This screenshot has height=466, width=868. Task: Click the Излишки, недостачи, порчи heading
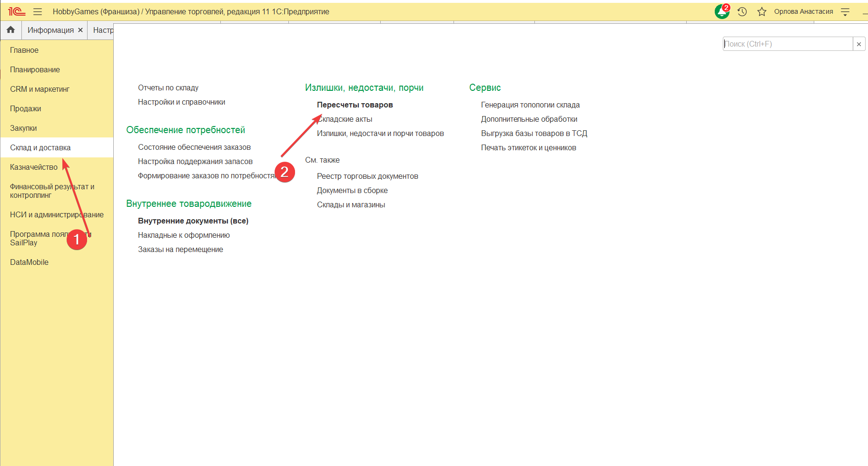[x=364, y=87]
